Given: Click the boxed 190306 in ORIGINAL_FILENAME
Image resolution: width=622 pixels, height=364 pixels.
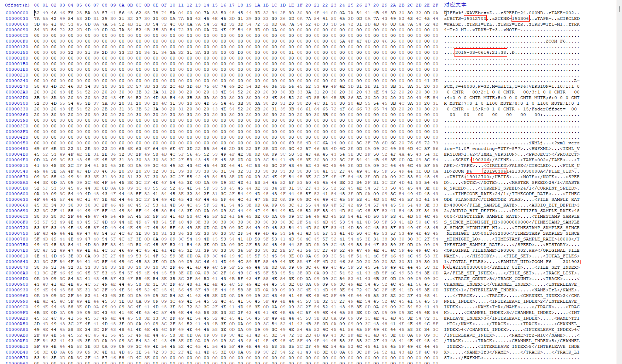Looking at the screenshot, I should pos(506,250).
